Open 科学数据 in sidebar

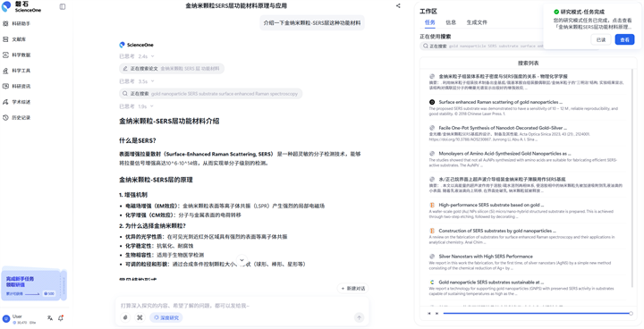point(16,55)
